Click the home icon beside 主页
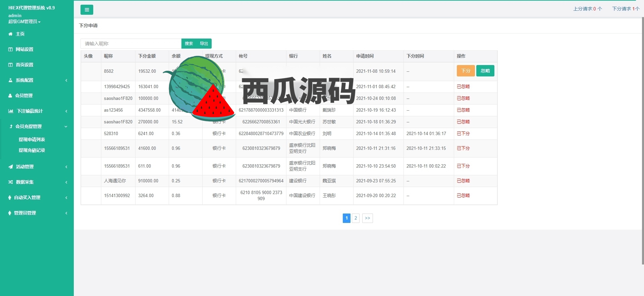This screenshot has width=644, height=296. coord(10,34)
